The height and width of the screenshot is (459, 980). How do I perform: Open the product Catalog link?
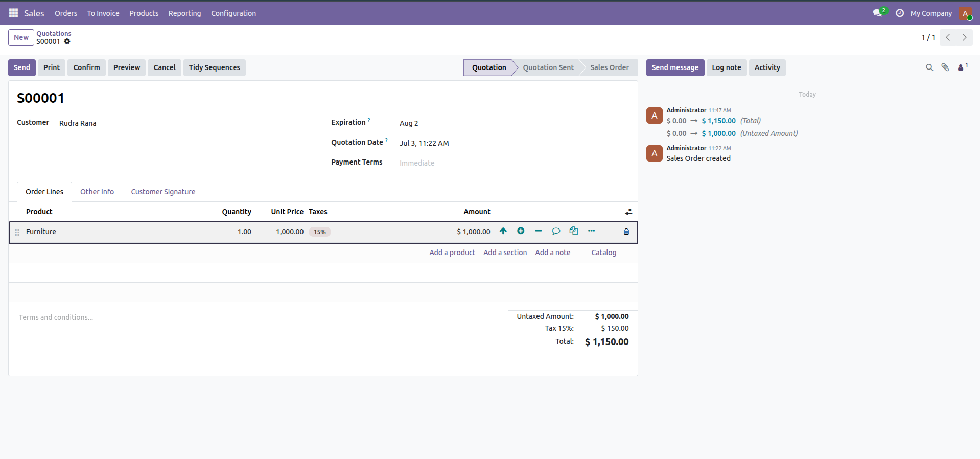click(x=604, y=253)
